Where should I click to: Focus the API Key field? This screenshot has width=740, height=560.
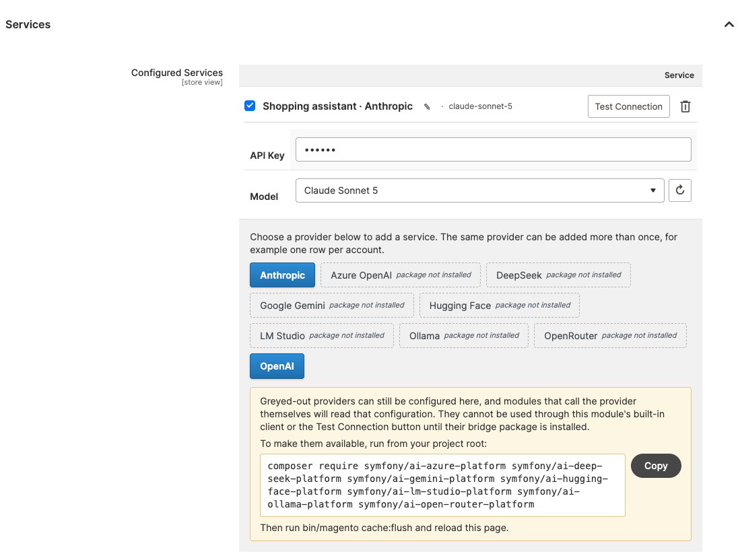pos(493,149)
